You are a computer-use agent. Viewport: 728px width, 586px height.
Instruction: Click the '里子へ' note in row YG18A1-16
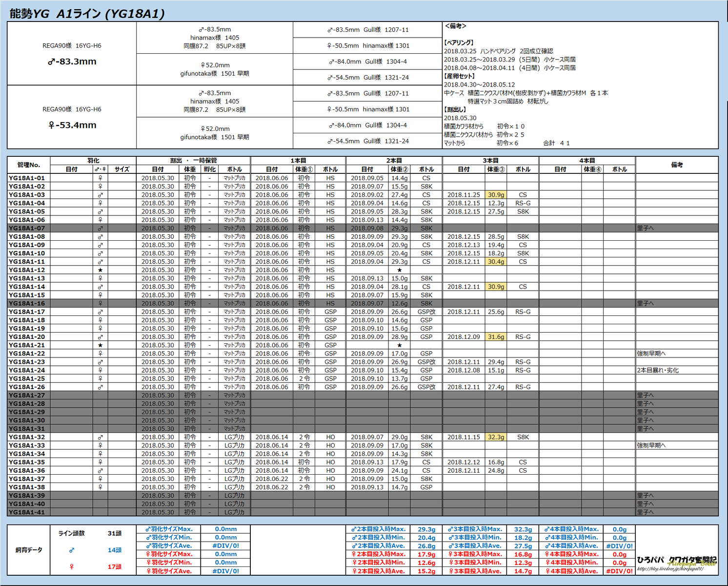click(x=645, y=303)
